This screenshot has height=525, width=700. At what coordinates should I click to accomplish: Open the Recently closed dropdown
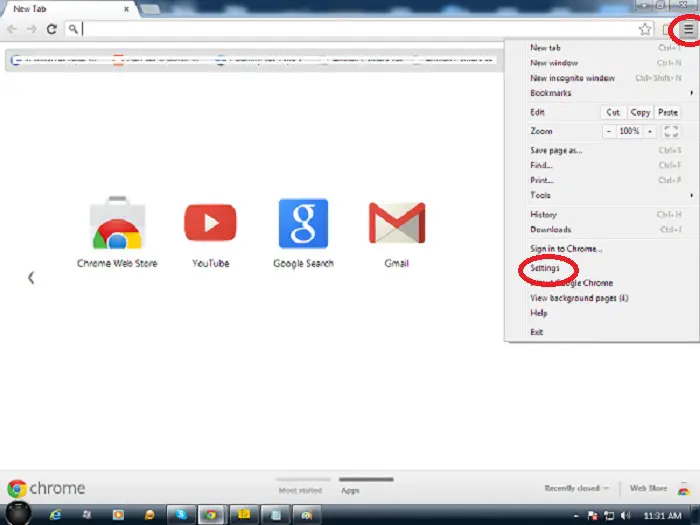click(x=576, y=488)
